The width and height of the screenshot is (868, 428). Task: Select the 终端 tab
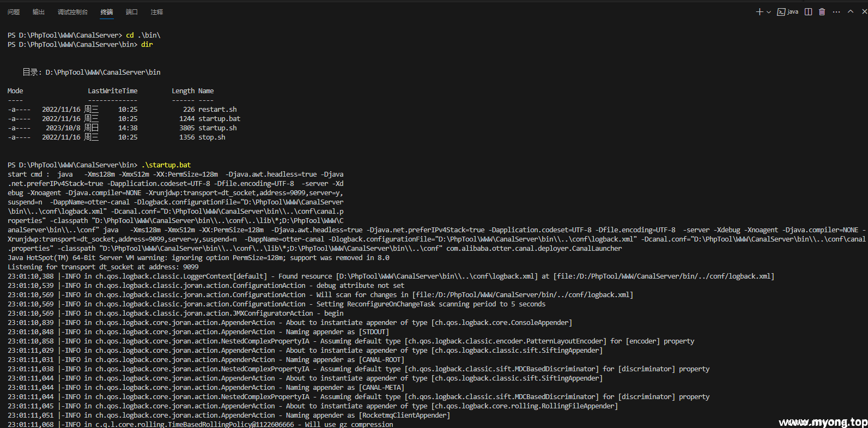[x=107, y=11]
